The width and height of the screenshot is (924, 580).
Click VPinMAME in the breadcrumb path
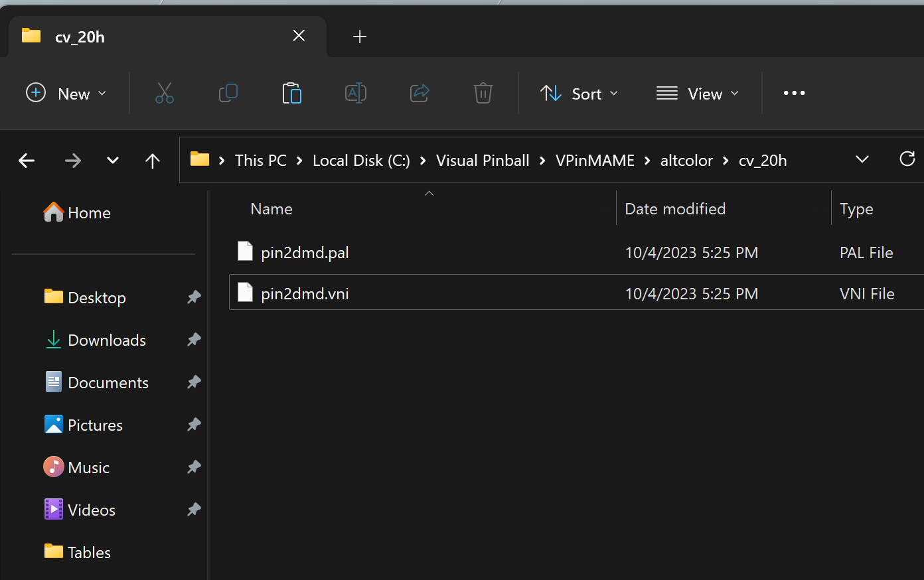595,161
